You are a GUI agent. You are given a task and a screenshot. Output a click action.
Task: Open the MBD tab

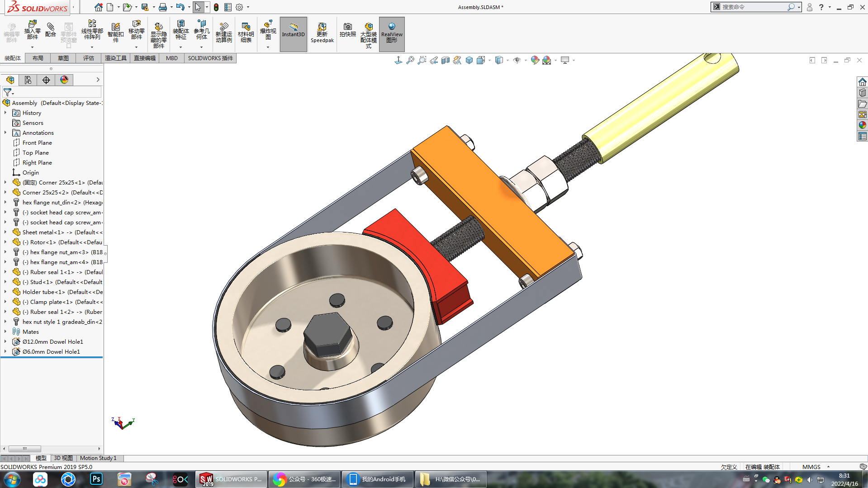pos(172,58)
